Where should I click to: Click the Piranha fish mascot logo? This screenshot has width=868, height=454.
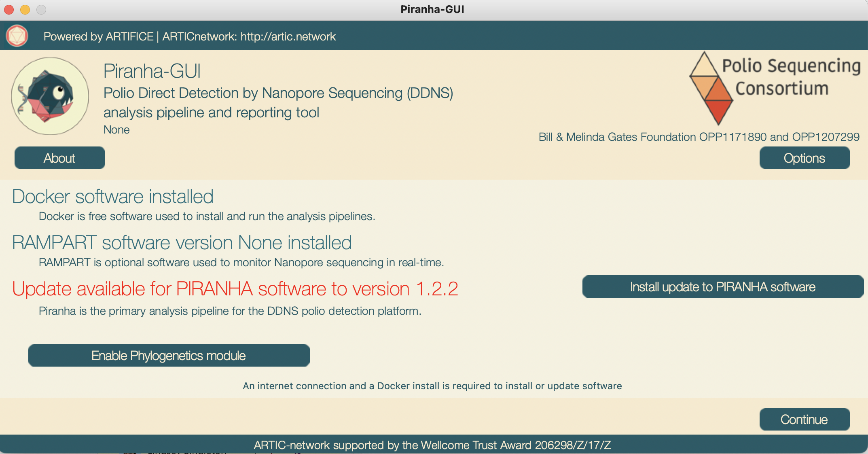point(50,96)
